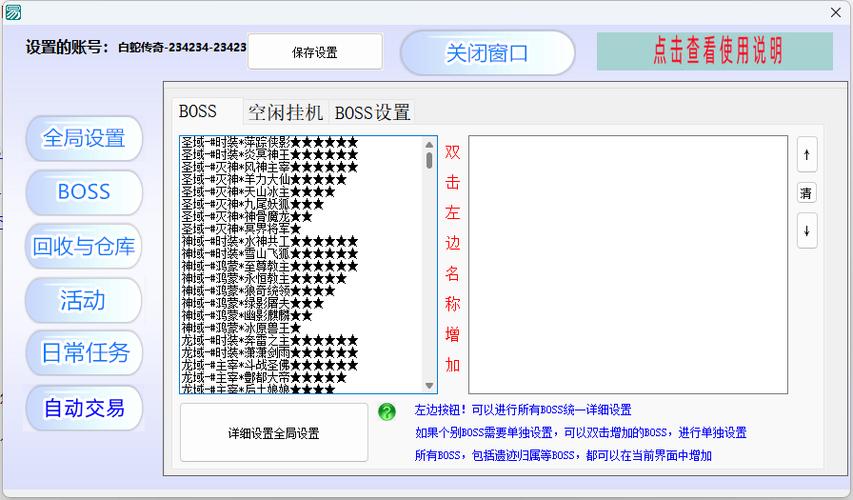Open the 全局设置 sidebar section

[84, 138]
